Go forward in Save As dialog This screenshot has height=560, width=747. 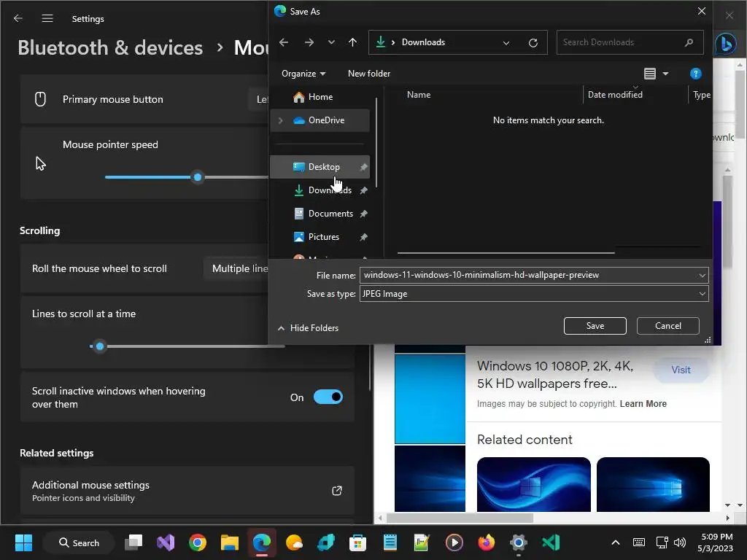(309, 42)
